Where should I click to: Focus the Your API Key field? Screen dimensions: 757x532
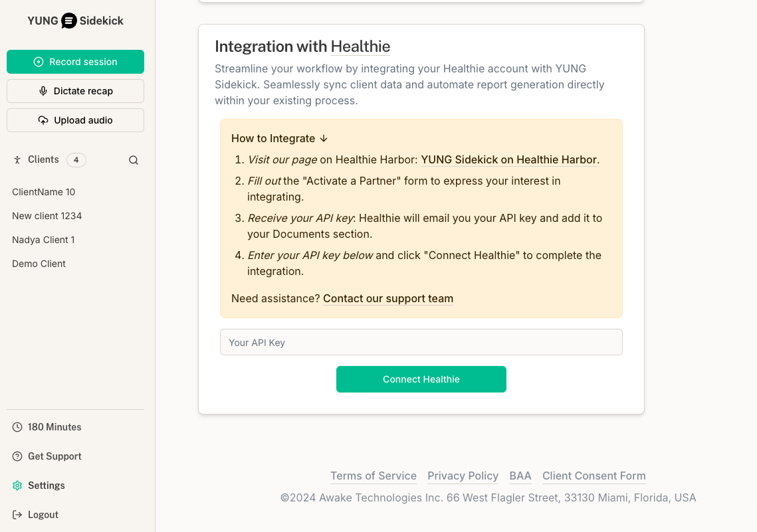(x=421, y=343)
